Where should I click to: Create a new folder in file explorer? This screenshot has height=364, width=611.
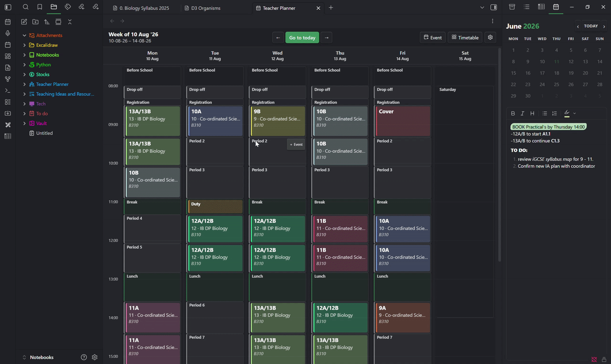[36, 22]
